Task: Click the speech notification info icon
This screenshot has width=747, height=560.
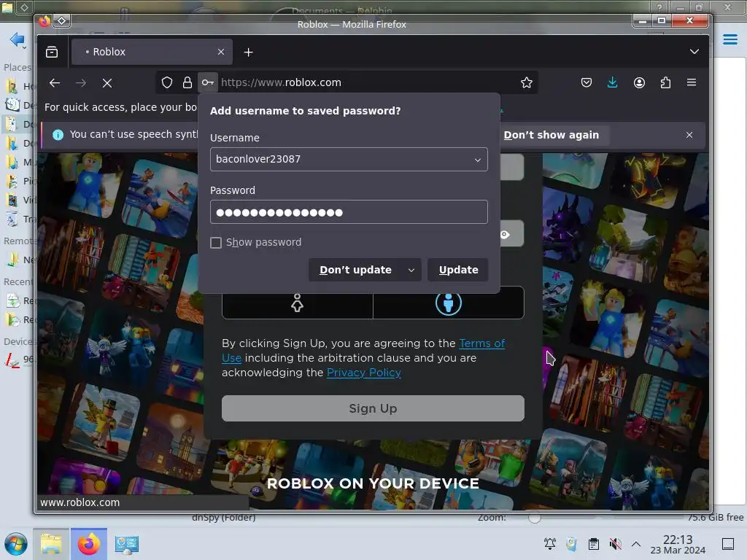Action: (58, 135)
